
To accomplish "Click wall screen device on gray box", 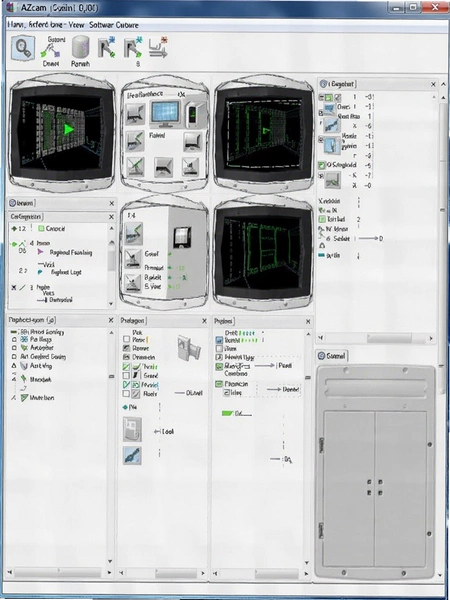I will (x=181, y=237).
